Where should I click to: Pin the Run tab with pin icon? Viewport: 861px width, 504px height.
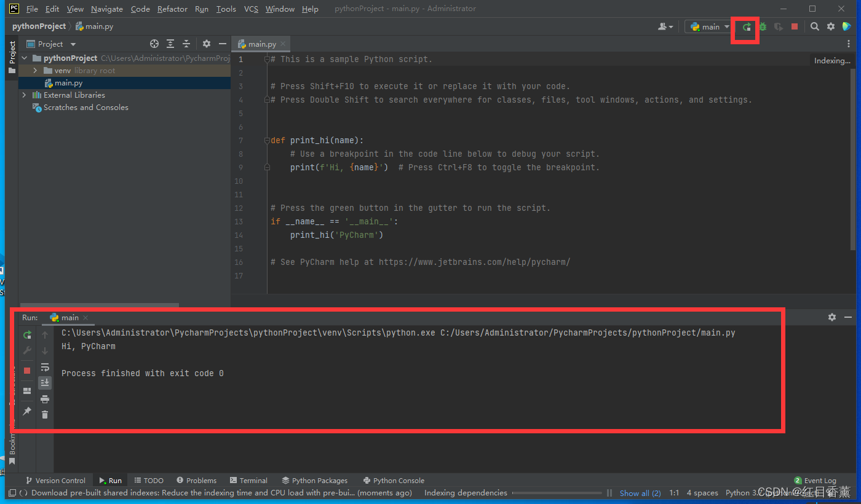click(x=27, y=411)
